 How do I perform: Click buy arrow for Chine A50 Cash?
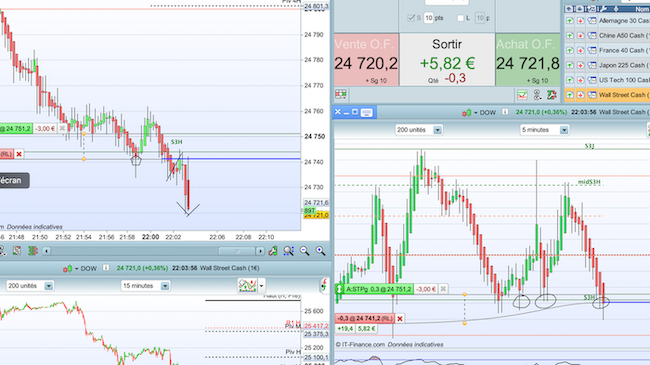click(570, 36)
